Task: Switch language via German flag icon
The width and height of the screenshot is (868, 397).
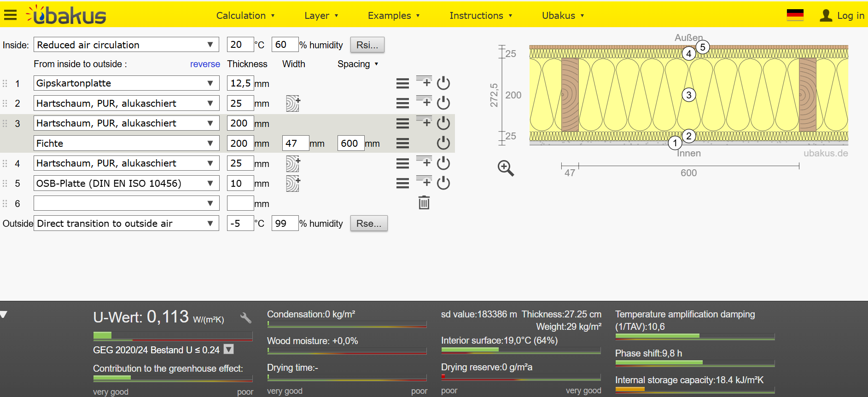Action: point(795,15)
